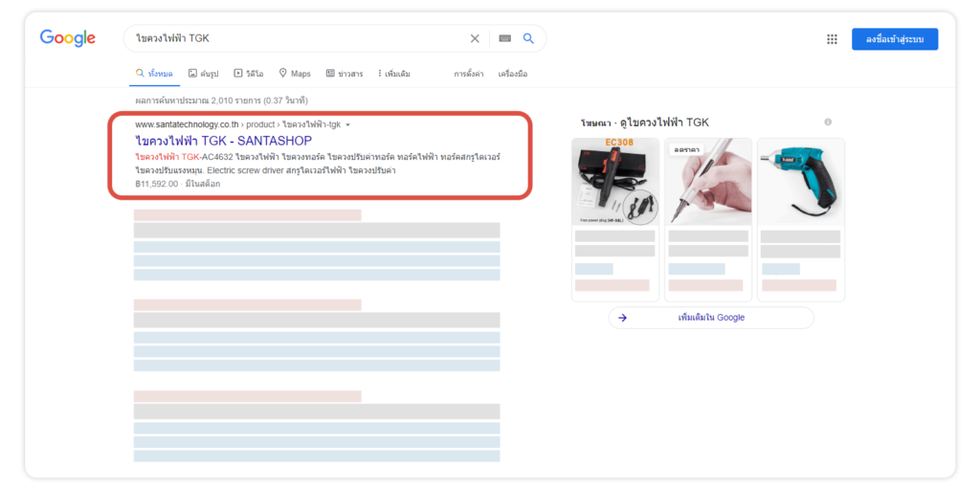Click the Google logo
Screen dimensions: 980x490
[67, 38]
